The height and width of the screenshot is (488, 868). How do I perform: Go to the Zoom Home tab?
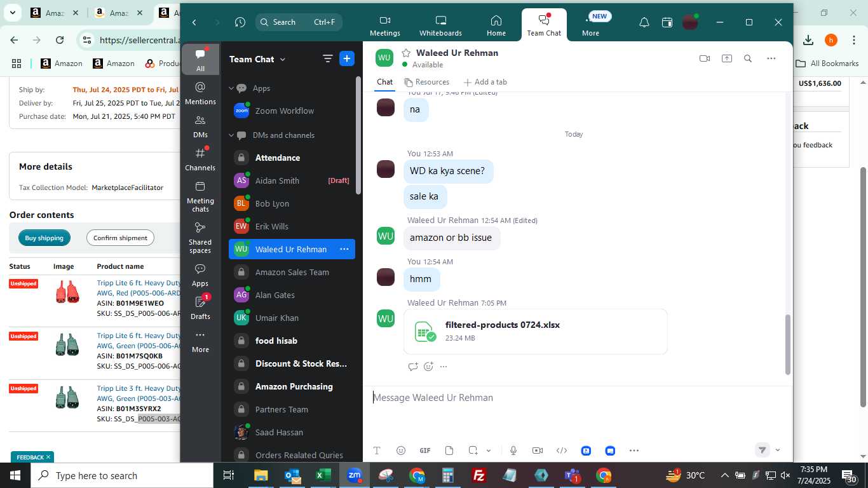[x=496, y=25]
